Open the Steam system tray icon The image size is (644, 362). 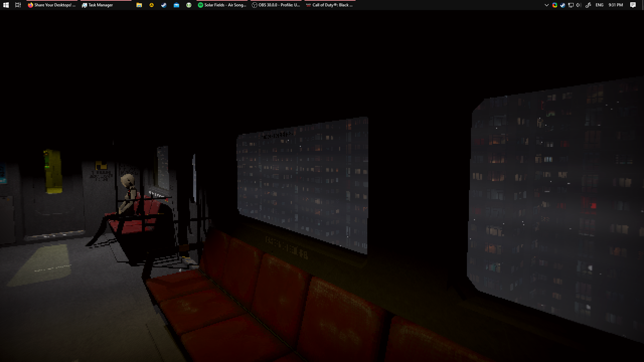tap(562, 5)
